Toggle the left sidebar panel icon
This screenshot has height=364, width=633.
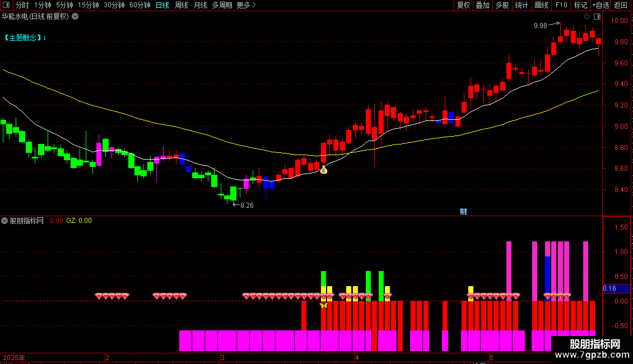click(6, 5)
